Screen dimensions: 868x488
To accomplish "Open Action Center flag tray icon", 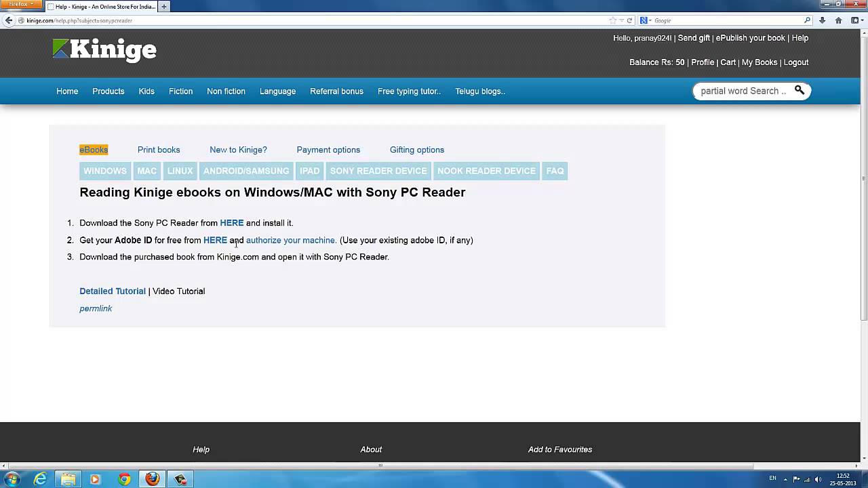I will coord(796,479).
